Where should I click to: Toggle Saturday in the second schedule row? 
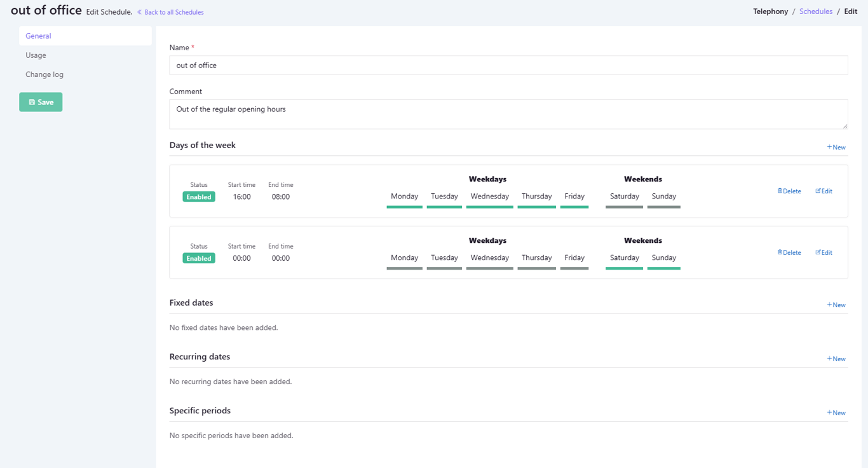[624, 258]
